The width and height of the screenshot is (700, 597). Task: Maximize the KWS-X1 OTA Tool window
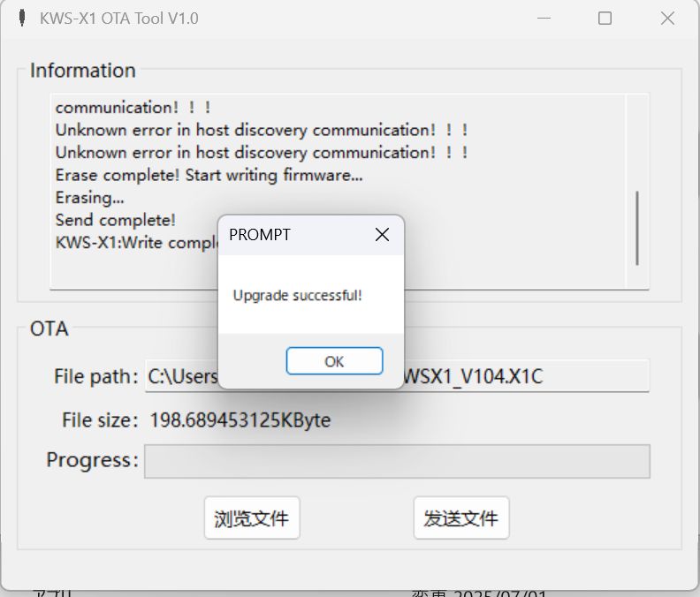click(x=605, y=19)
